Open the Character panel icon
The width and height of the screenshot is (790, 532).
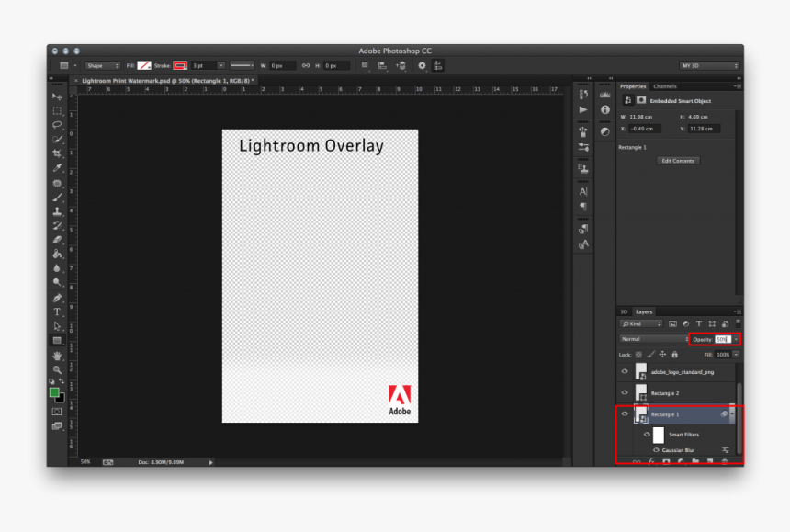tap(583, 191)
